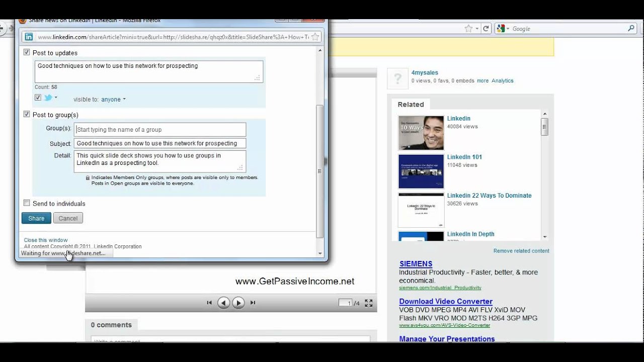644x362 pixels.
Task: Go to next slide in player
Action: (x=238, y=303)
